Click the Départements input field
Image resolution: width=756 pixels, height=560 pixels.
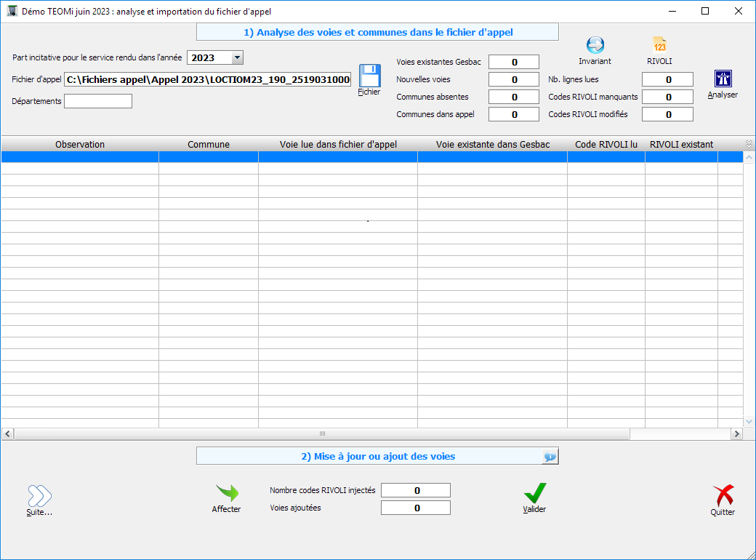[98, 101]
